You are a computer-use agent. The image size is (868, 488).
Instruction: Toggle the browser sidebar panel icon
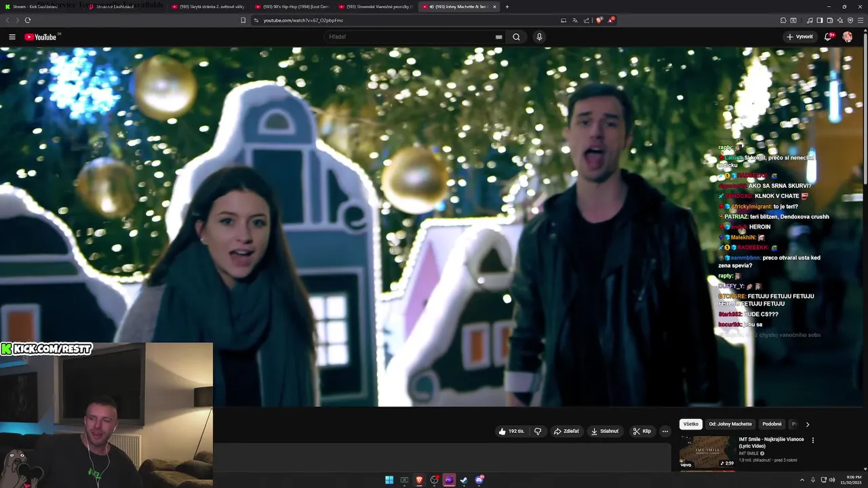[820, 20]
